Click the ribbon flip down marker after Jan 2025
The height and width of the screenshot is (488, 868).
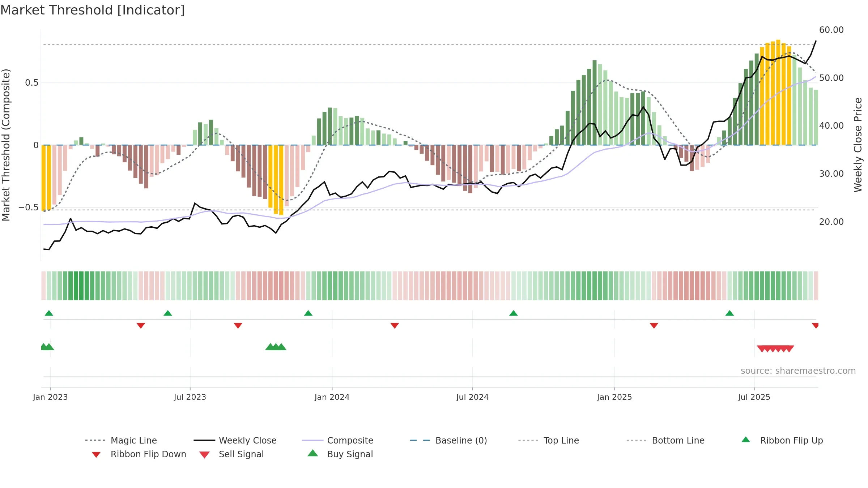point(654,326)
